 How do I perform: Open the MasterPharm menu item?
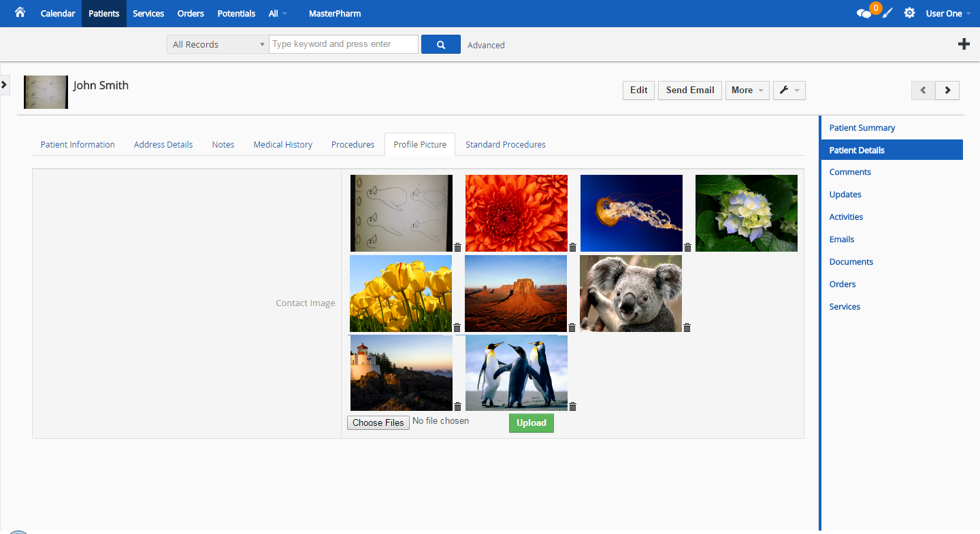[335, 14]
